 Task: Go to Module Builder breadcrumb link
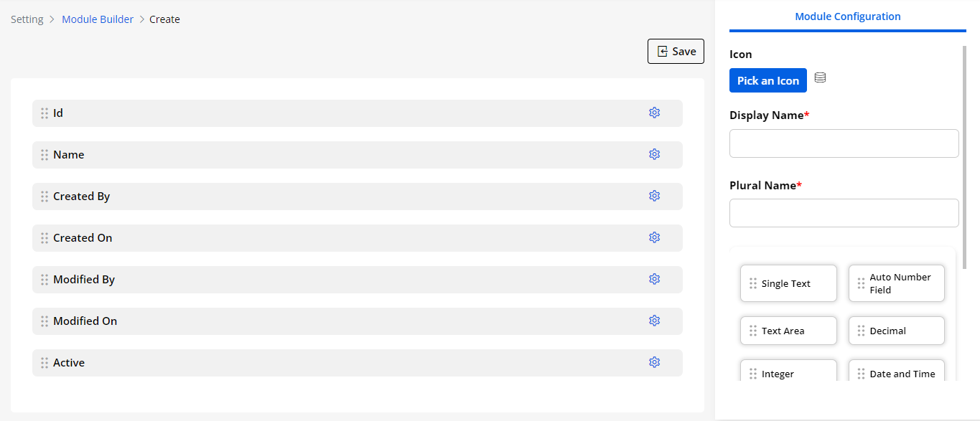[98, 19]
